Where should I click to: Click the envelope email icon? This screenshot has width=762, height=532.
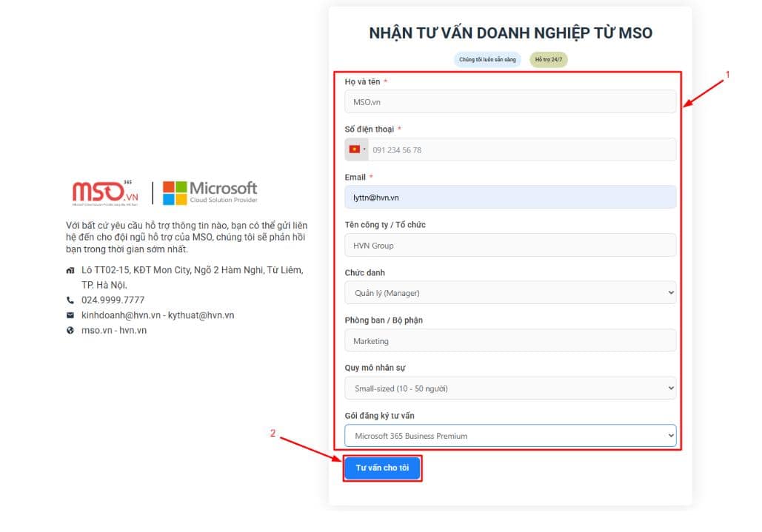pos(70,315)
